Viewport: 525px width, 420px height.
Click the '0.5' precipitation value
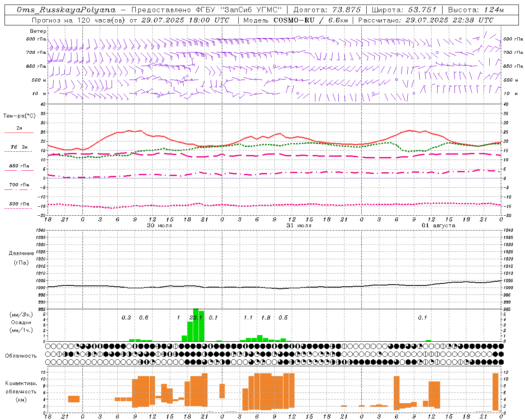pos(283,318)
